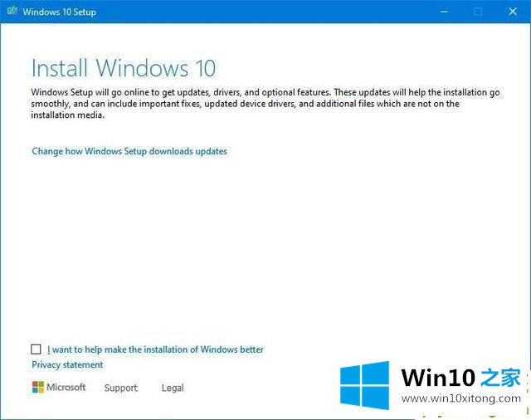531x420 pixels.
Task: Open the Legal link
Action: pos(173,388)
